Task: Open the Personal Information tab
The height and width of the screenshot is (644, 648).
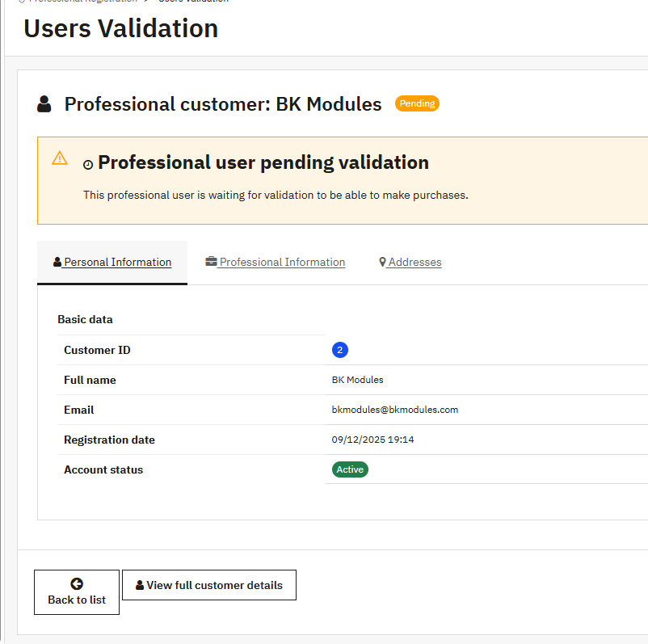Action: [112, 262]
